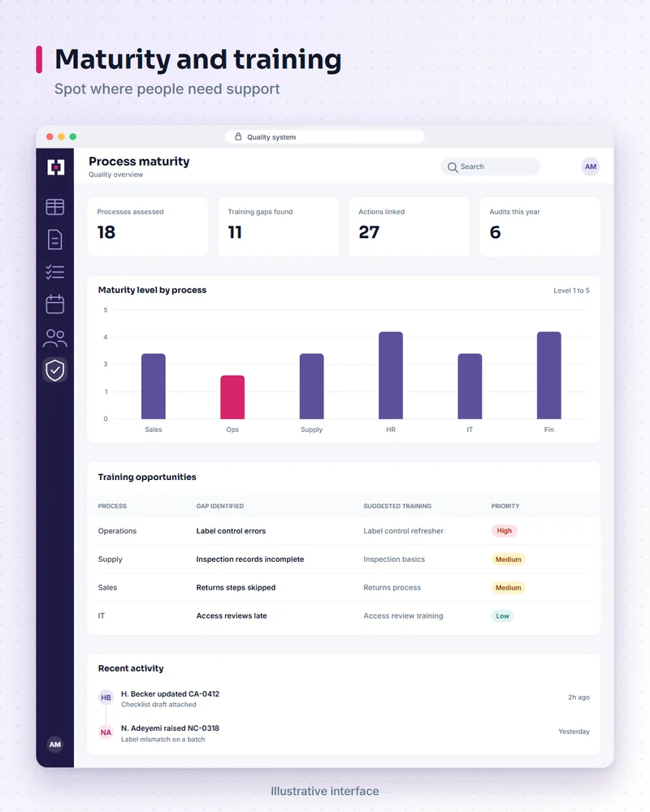
Task: Click the Medium badge in Sales row
Action: click(x=508, y=587)
